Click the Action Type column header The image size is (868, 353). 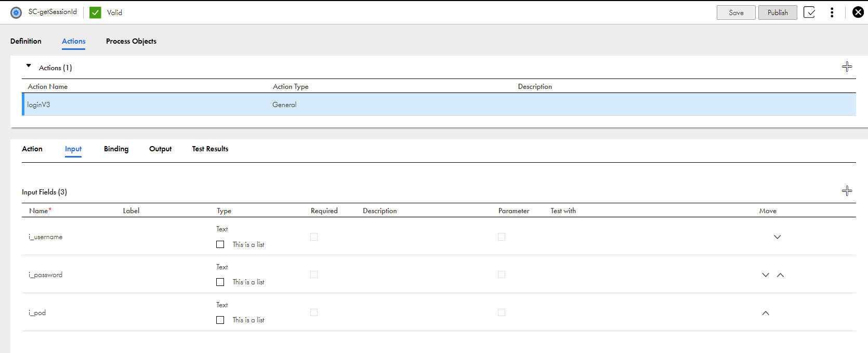click(291, 86)
